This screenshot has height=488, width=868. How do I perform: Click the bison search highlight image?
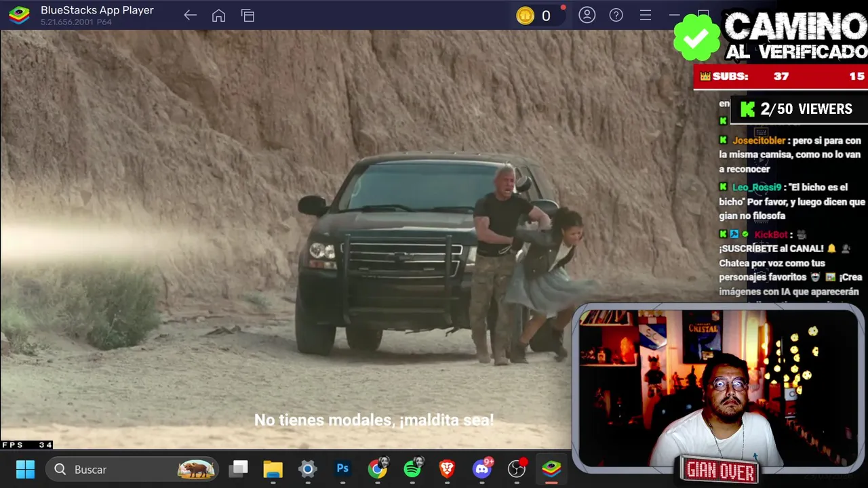point(196,469)
